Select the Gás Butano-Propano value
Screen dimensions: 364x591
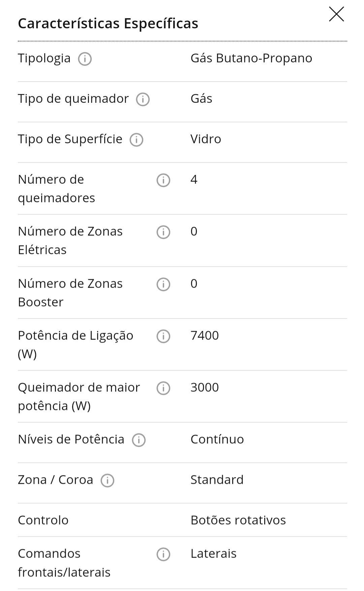click(x=251, y=58)
